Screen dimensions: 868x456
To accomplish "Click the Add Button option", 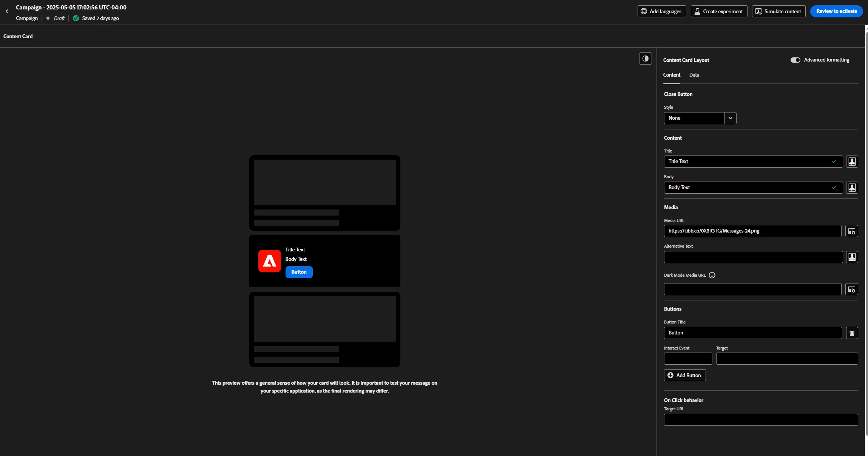I will coord(684,375).
